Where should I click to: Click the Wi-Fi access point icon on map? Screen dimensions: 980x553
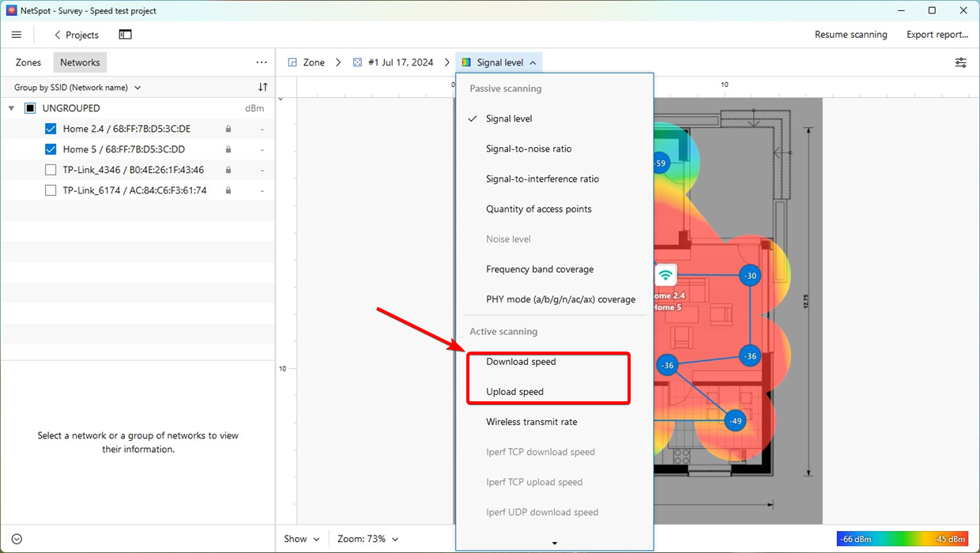tap(665, 275)
